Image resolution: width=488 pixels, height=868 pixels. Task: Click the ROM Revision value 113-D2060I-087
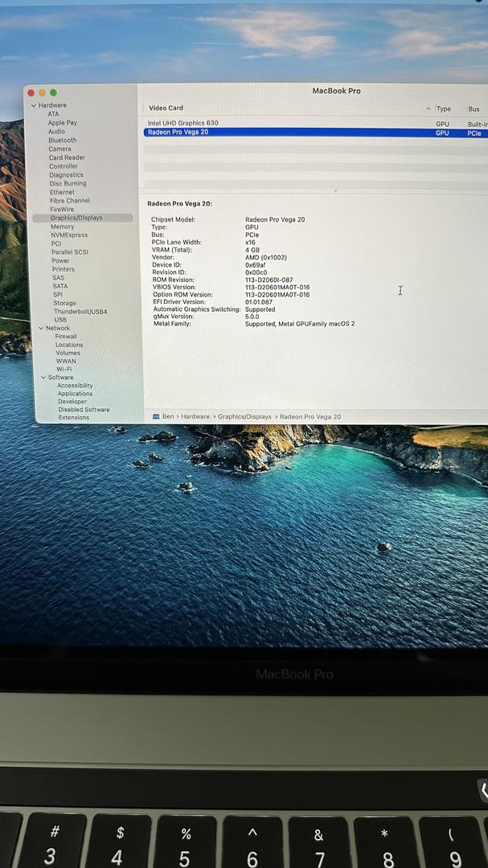(269, 280)
